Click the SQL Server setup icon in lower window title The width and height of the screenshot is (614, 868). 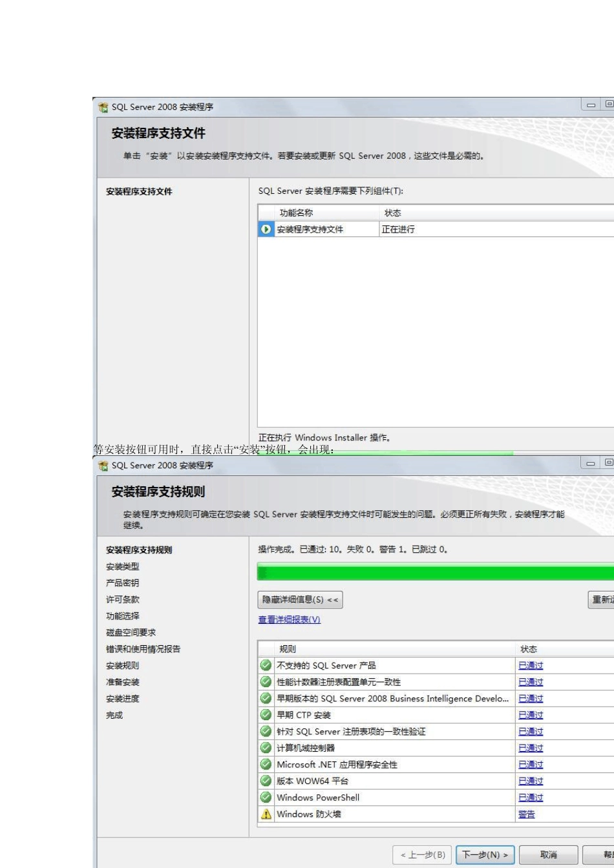103,466
